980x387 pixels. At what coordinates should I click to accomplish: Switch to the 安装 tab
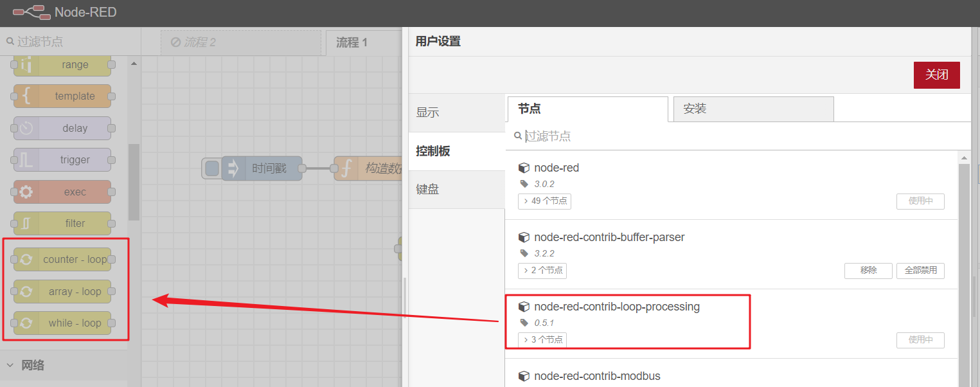754,109
